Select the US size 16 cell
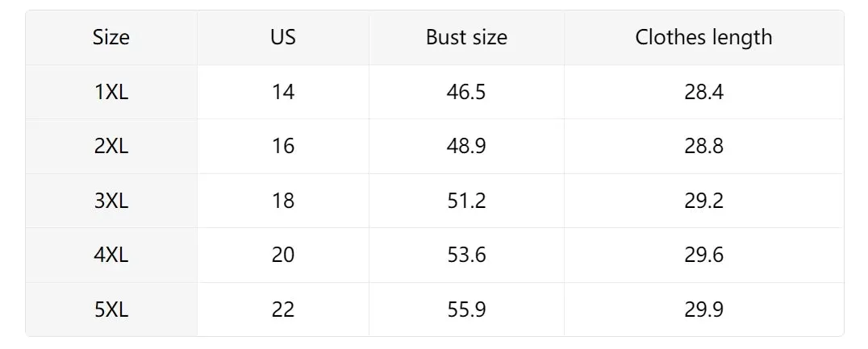This screenshot has width=868, height=349. pyautogui.click(x=283, y=146)
